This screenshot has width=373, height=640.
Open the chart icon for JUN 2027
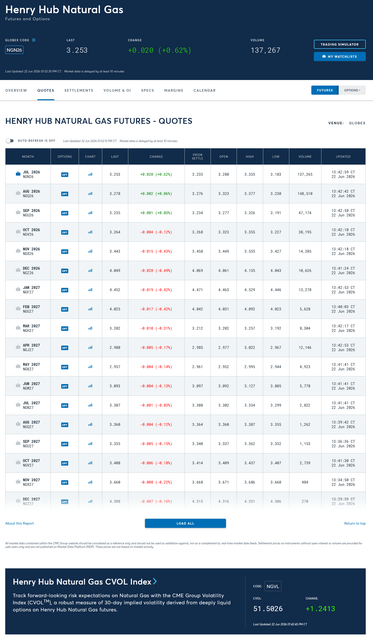click(x=90, y=386)
